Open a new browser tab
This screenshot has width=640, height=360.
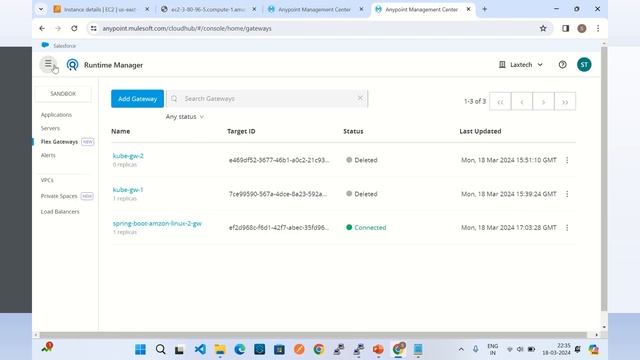[484, 9]
